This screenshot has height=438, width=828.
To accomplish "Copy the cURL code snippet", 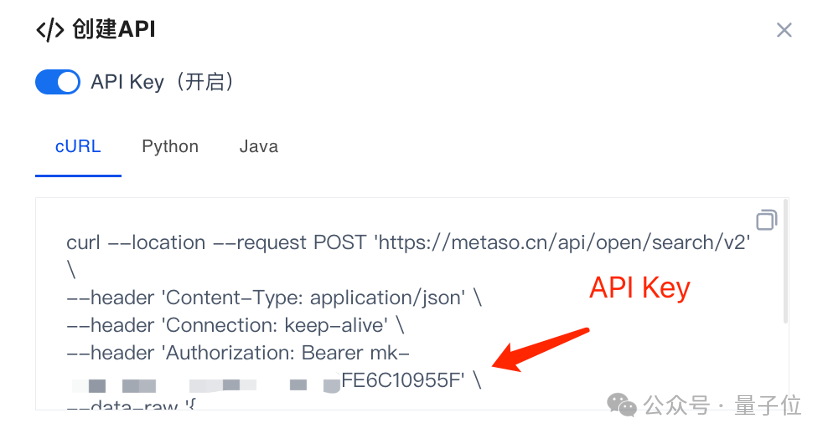I will click(x=766, y=220).
